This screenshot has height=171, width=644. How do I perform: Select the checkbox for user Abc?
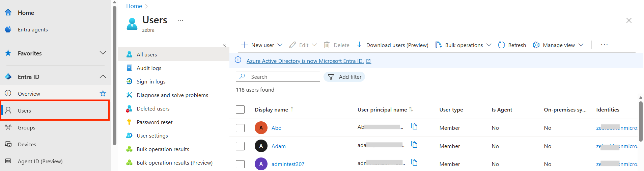(240, 128)
